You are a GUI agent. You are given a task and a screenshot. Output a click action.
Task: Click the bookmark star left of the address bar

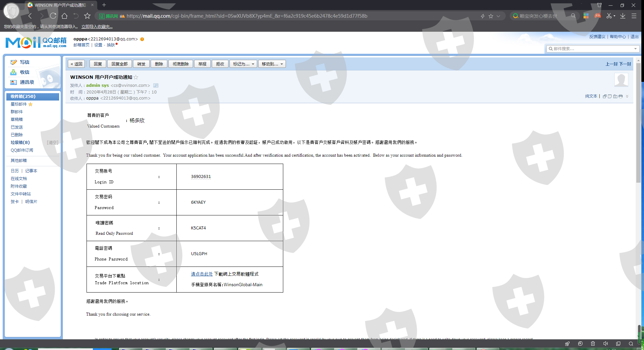[87, 16]
